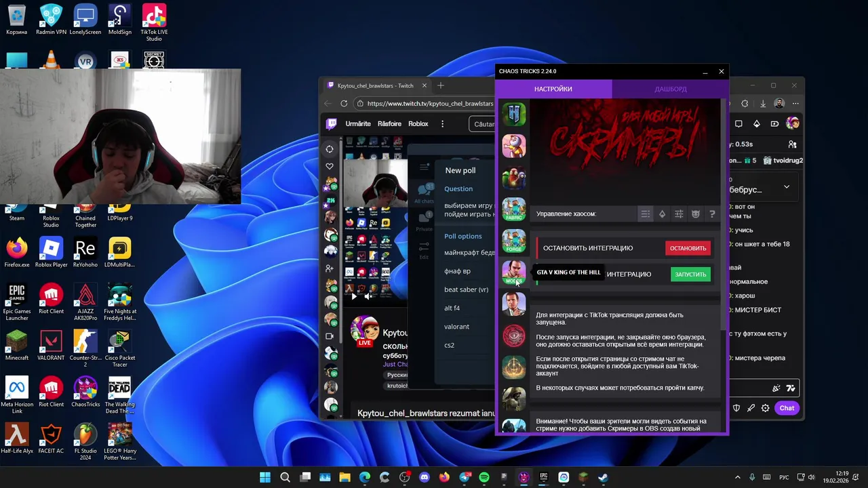The image size is (868, 488).
Task: Switch to the НАСТРОЙКИ tab
Action: pos(553,89)
